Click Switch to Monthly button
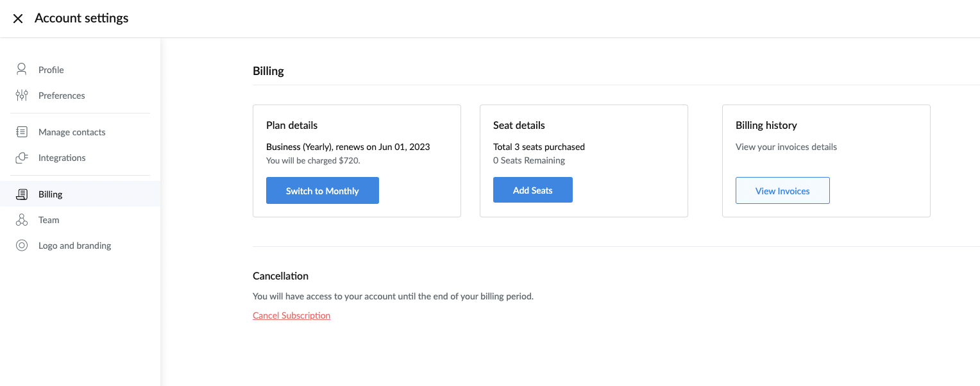 tap(323, 190)
